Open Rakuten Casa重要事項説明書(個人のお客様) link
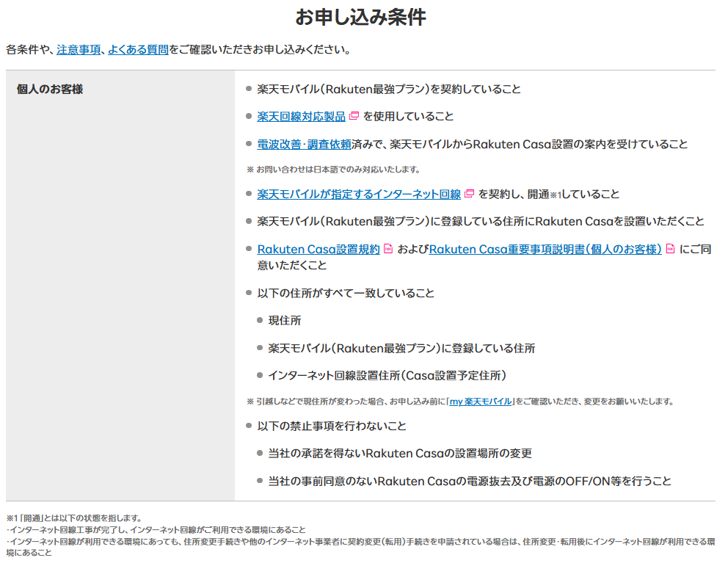 pyautogui.click(x=545, y=250)
